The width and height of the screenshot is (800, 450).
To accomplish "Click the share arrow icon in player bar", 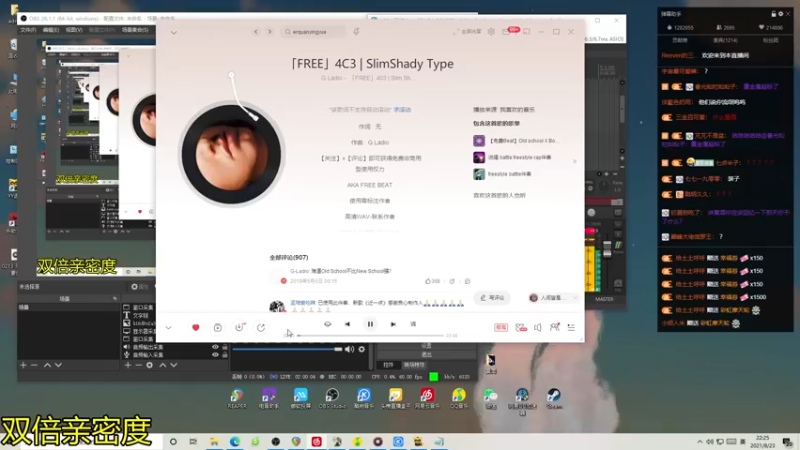I will pyautogui.click(x=261, y=328).
